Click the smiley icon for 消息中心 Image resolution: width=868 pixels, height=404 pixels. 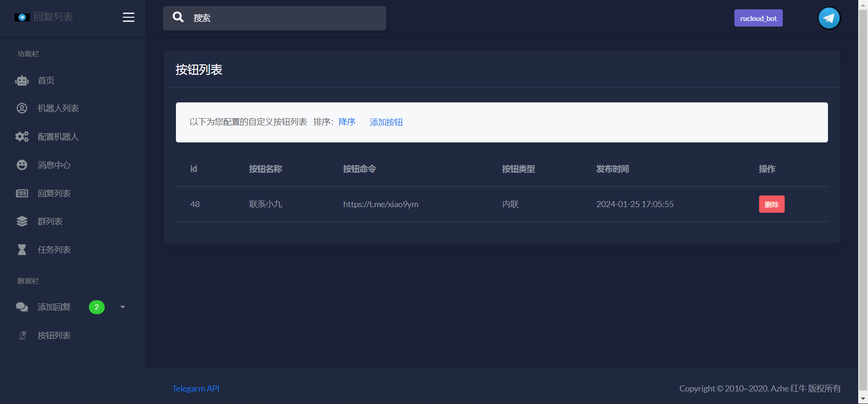click(x=22, y=165)
